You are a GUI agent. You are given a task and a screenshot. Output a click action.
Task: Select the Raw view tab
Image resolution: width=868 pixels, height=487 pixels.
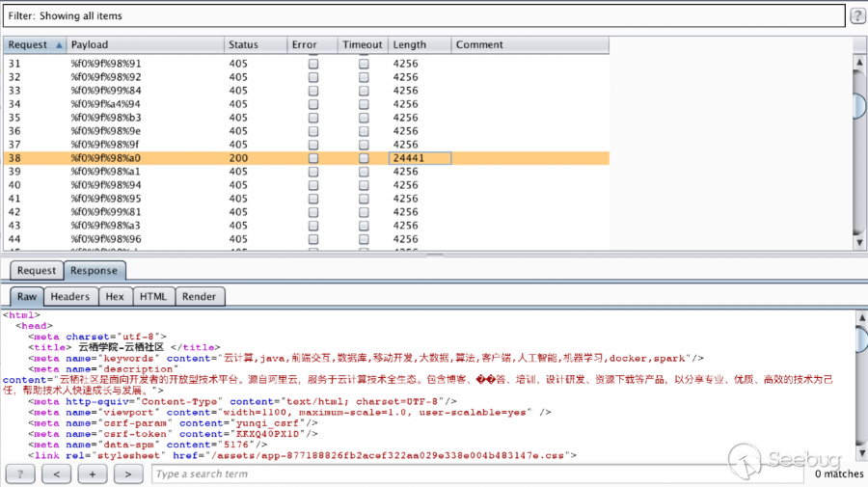[x=27, y=297]
